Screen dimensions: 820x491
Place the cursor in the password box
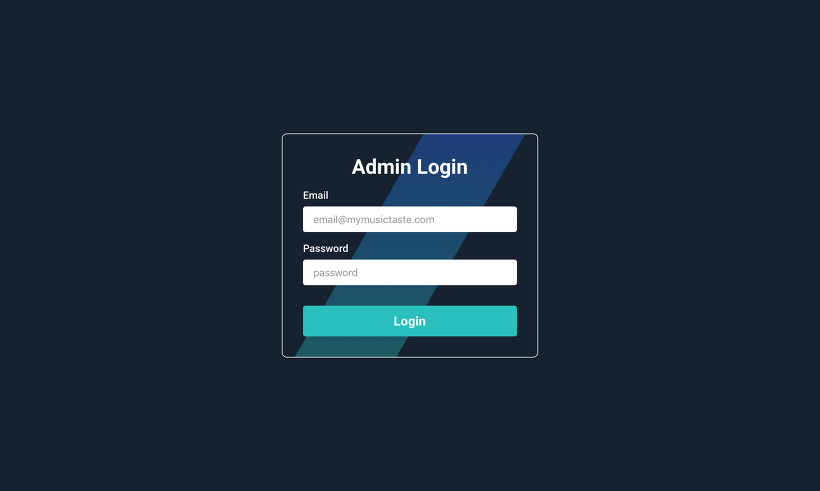point(409,272)
